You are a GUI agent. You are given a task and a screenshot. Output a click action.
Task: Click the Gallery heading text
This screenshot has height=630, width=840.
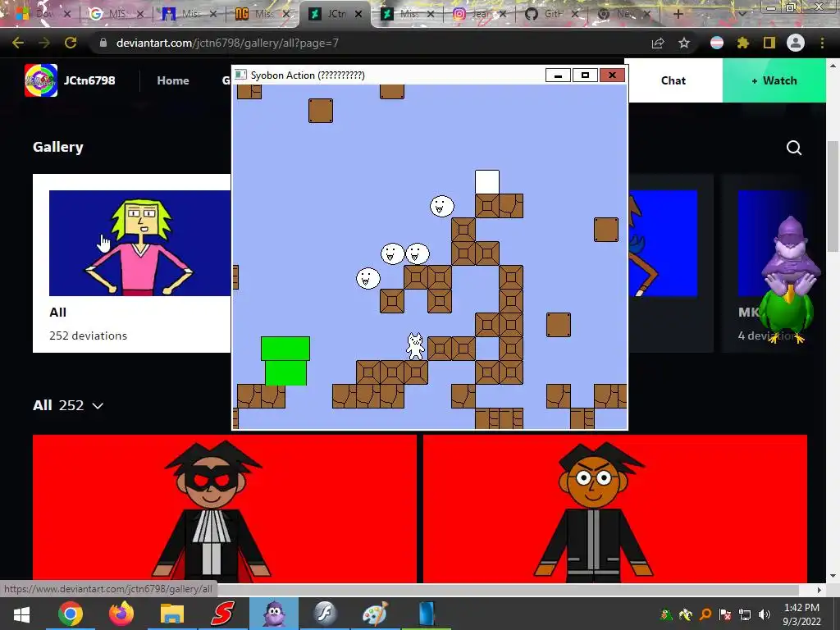[58, 147]
